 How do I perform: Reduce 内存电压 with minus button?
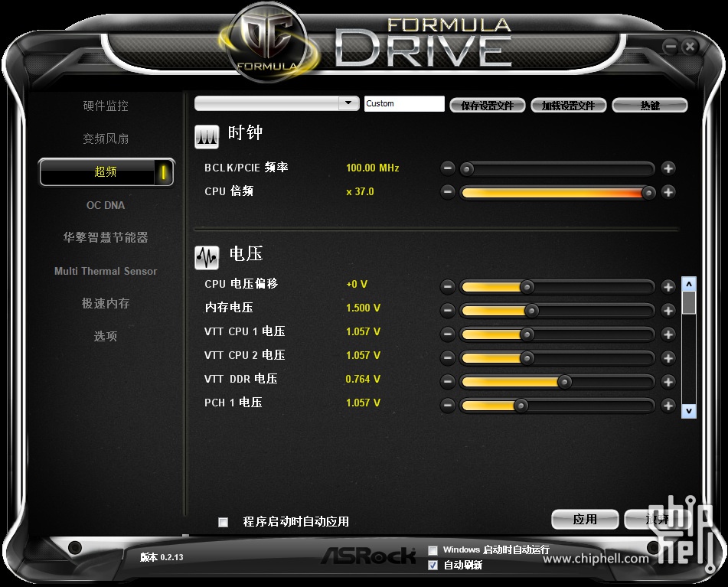click(448, 311)
